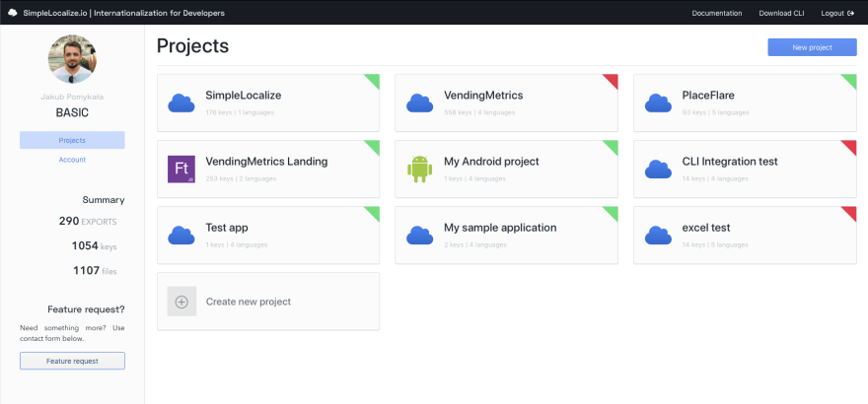Viewport: 868px width, 404px height.
Task: Click green status corner on VendingMetrics Landing card
Action: click(x=374, y=146)
